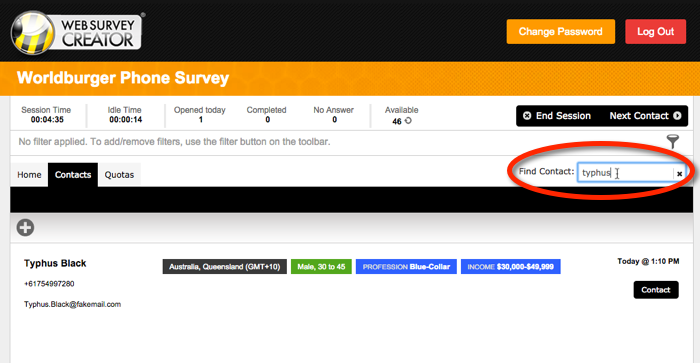Go to Next Contact
700x363 pixels.
646,116
